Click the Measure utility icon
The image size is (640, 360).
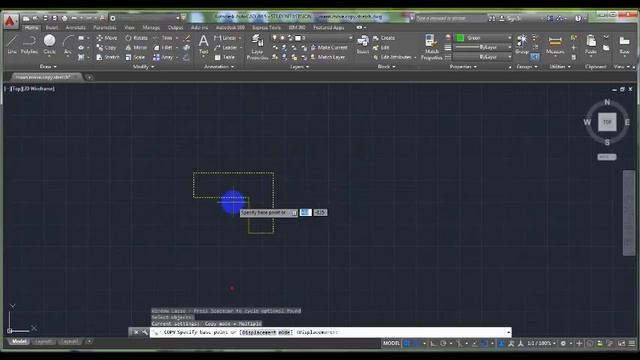555,44
